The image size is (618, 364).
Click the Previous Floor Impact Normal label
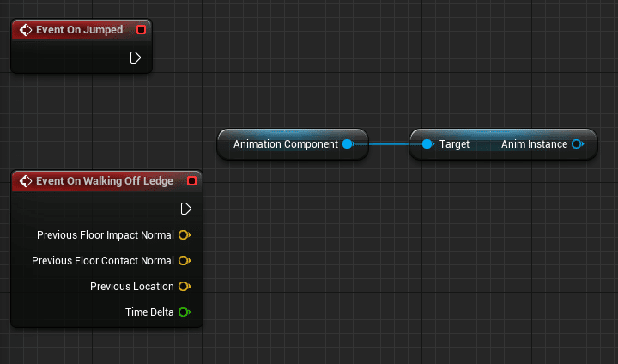pyautogui.click(x=106, y=235)
